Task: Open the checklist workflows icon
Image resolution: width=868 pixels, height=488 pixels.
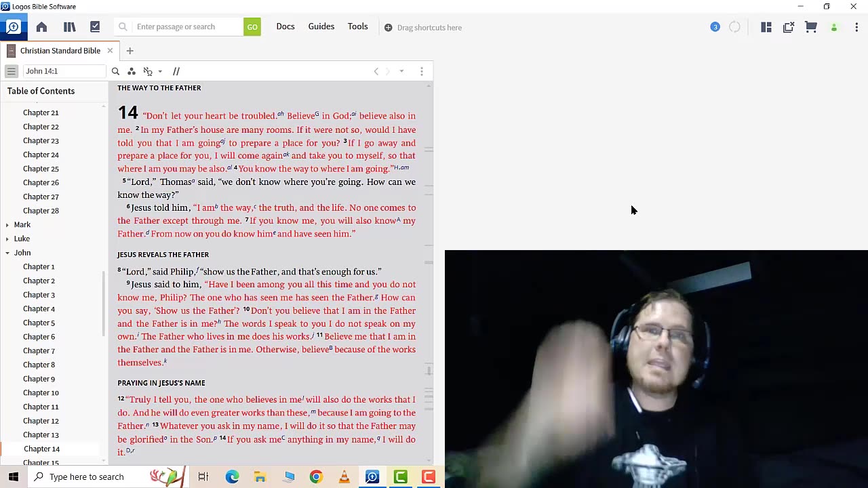Action: pyautogui.click(x=95, y=27)
